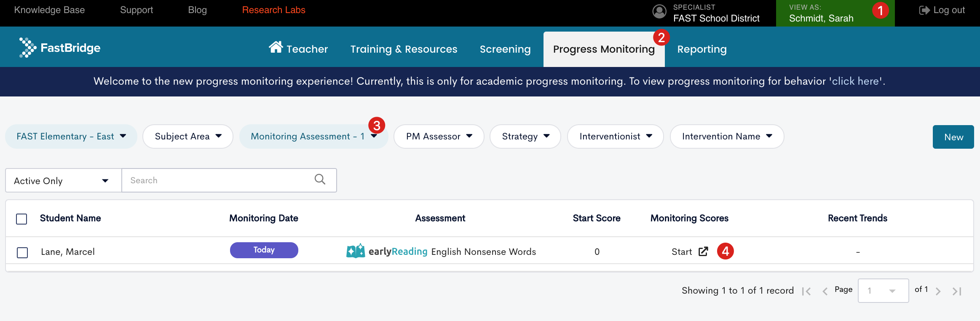Click the Monitoring Scores column header
This screenshot has width=980, height=321.
click(690, 218)
